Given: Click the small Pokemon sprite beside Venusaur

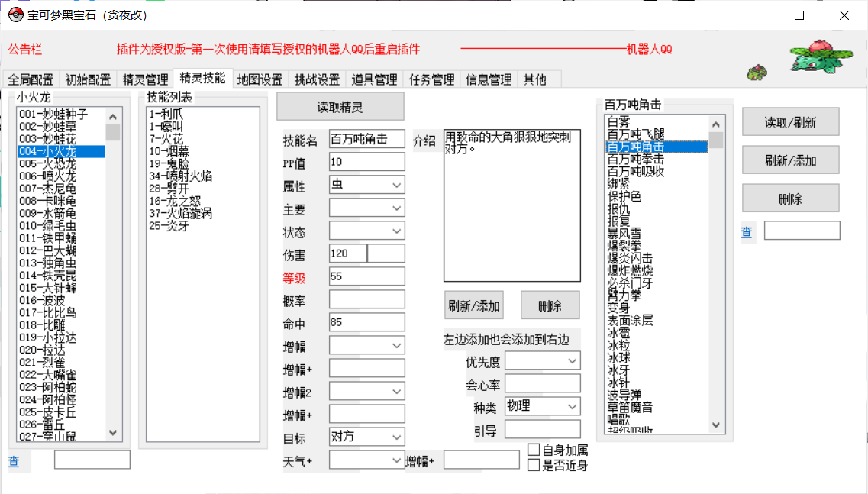Looking at the screenshot, I should point(757,73).
